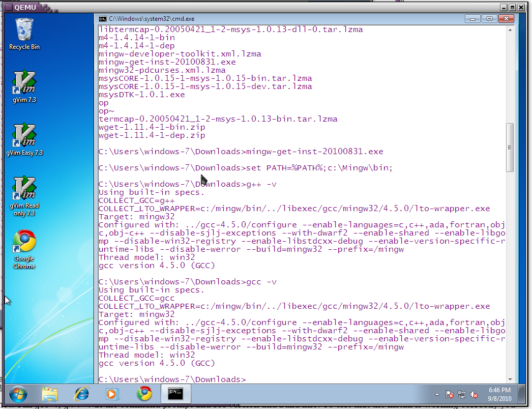Open Windows Explorer from the taskbar
Viewport: 532px width, 409px height.
(49, 394)
